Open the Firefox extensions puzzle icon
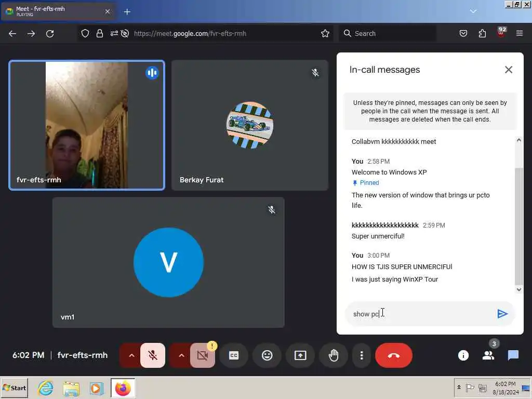 click(x=482, y=33)
